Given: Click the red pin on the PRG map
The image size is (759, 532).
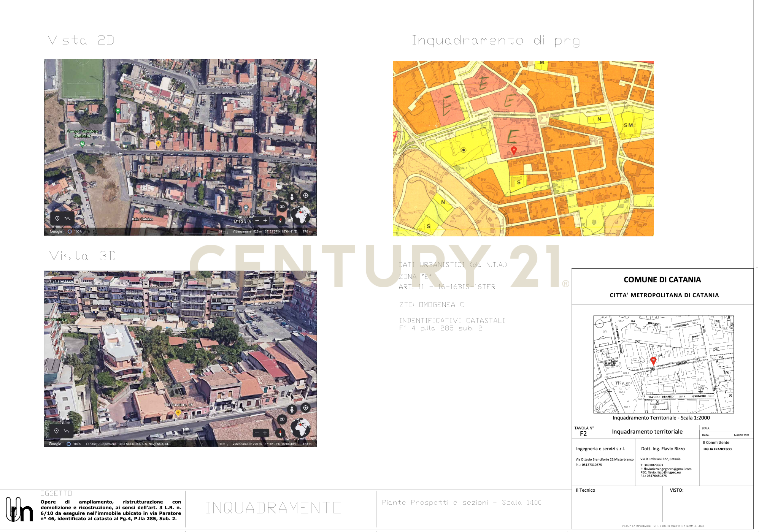Looking at the screenshot, I should pos(514,150).
